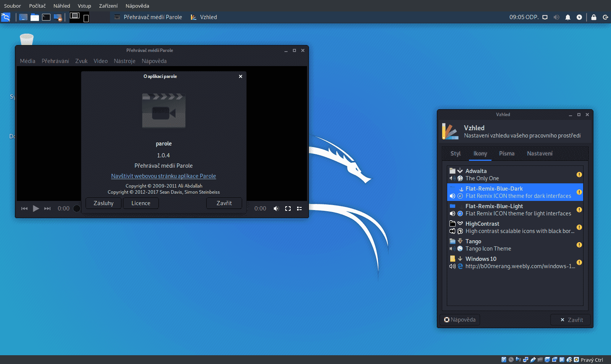
Task: Click the USB icon in the VirtualBox status bar
Action: [x=533, y=359]
